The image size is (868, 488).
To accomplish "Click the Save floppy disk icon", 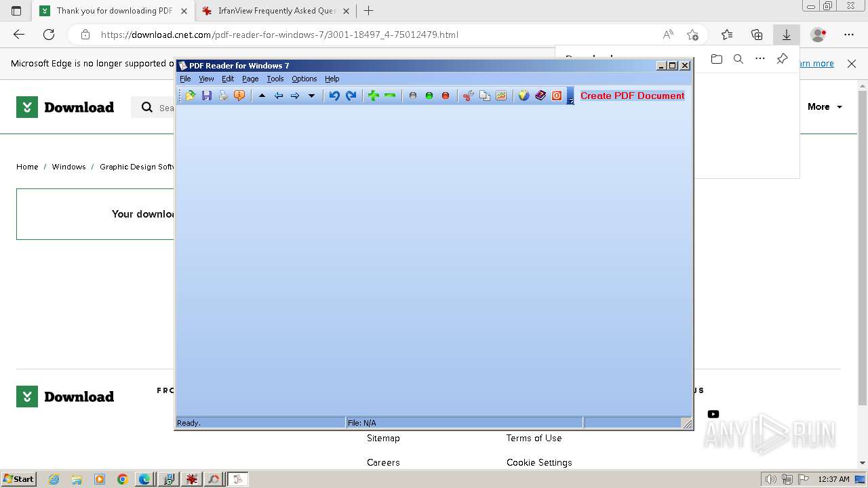I will coord(207,96).
